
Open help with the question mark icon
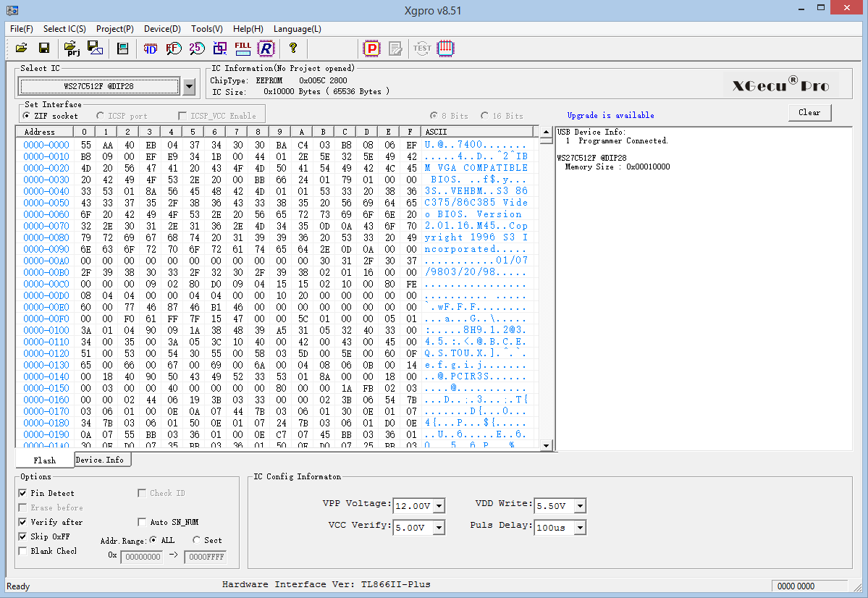tap(293, 49)
